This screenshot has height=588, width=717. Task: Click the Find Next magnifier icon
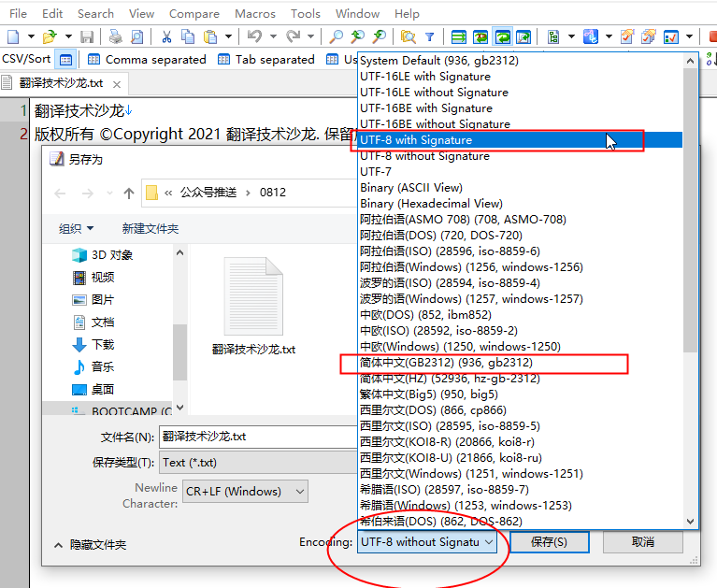tap(358, 36)
